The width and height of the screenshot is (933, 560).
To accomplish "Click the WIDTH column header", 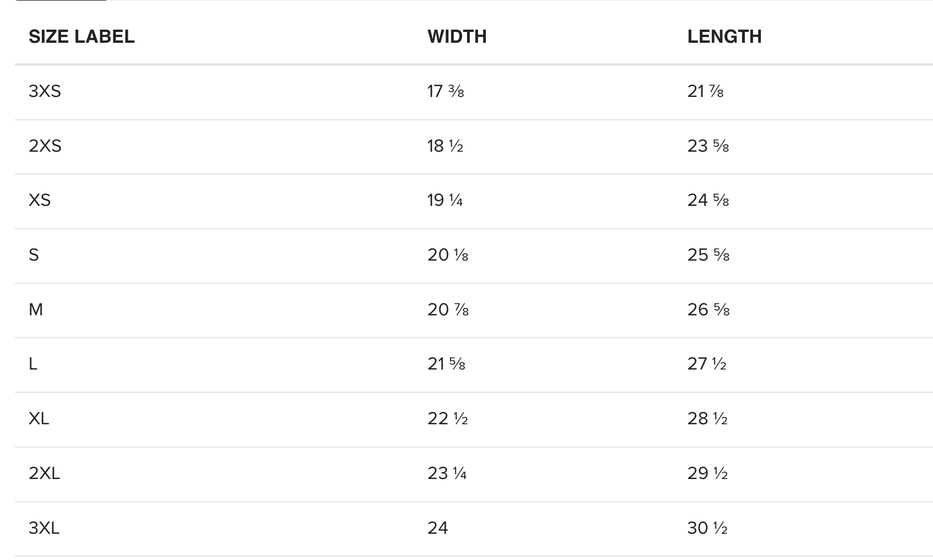I will 457,36.
